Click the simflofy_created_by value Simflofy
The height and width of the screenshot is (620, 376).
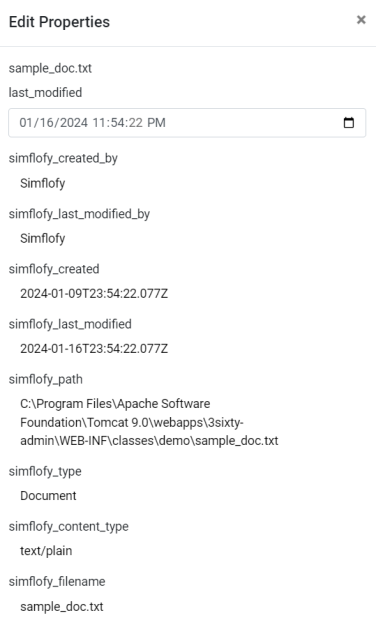[43, 183]
